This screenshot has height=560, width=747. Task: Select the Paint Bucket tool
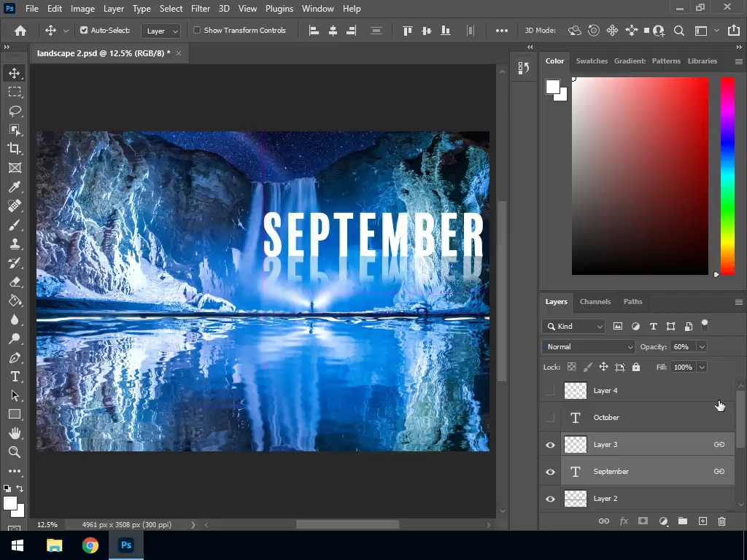point(15,300)
